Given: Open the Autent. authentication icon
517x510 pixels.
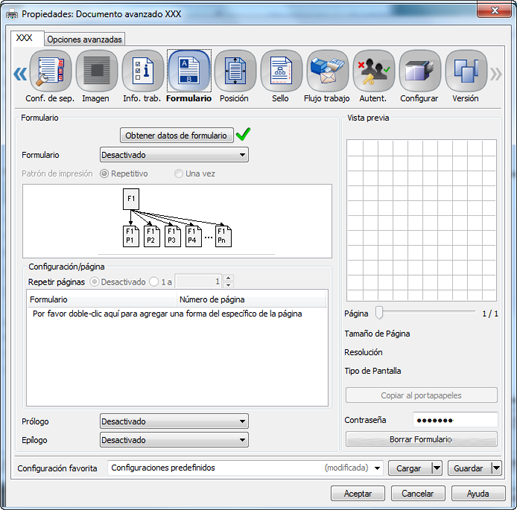Looking at the screenshot, I should (374, 71).
